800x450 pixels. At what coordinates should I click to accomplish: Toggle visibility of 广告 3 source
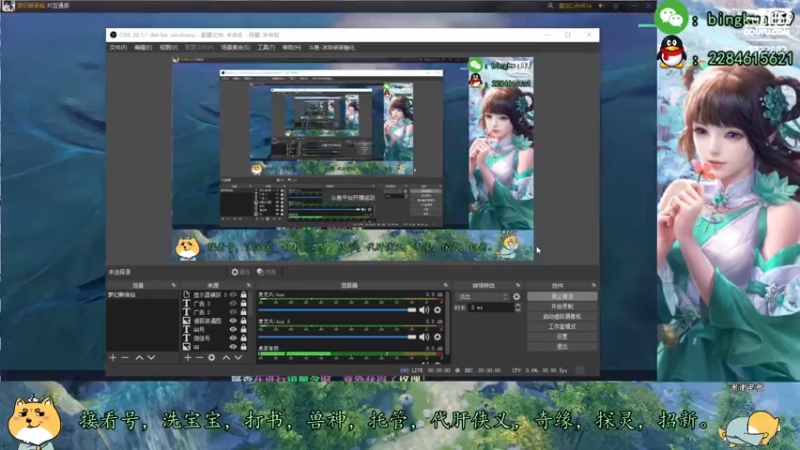point(233,303)
